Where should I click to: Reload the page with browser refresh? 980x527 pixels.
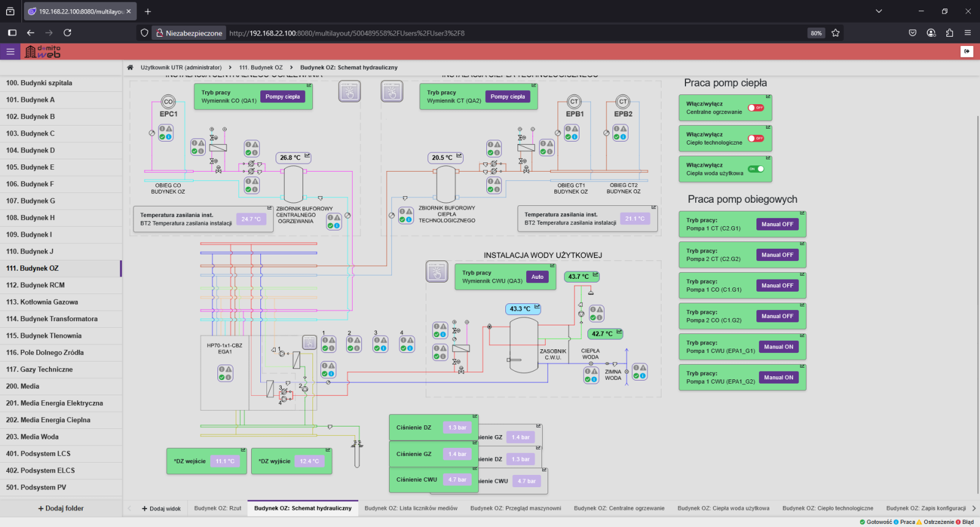point(67,33)
